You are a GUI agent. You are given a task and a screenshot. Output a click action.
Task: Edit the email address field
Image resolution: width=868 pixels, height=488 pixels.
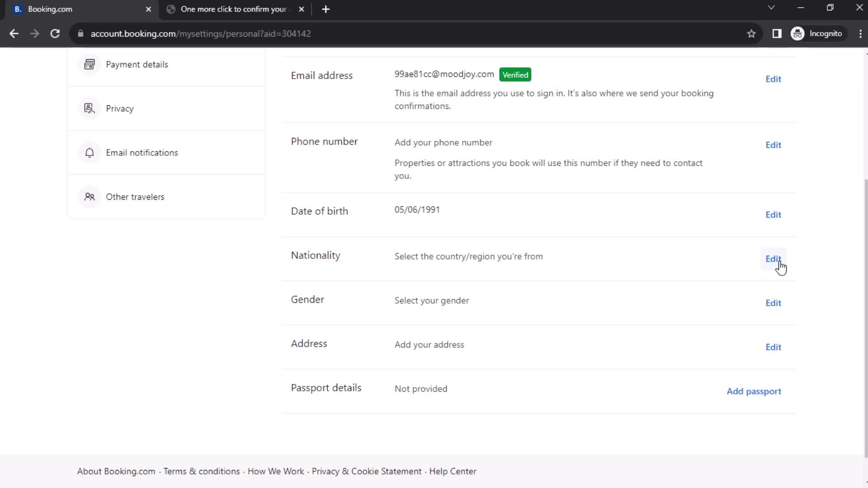tap(773, 78)
